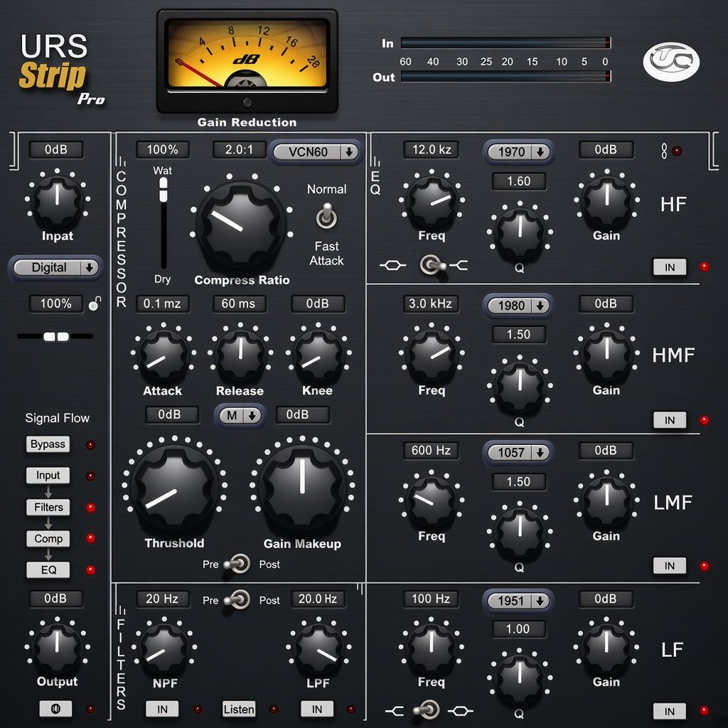Click the Wet/Dry vertical slider handle

click(x=164, y=190)
